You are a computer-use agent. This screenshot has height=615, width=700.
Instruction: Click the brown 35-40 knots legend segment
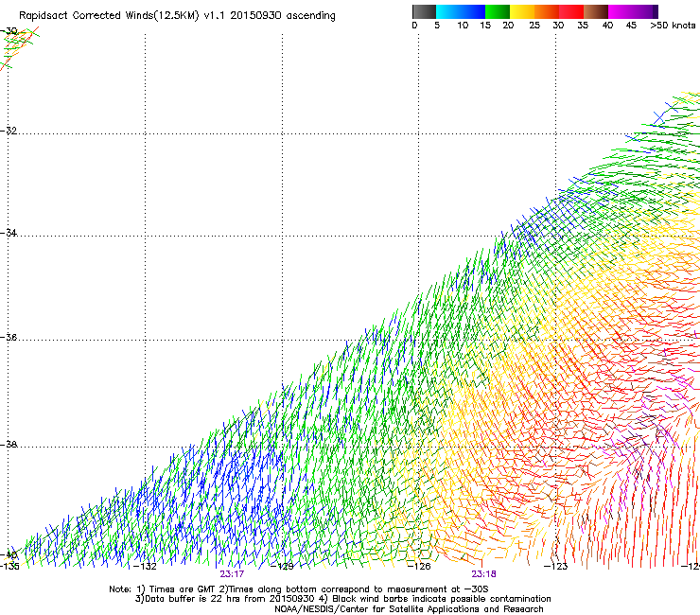tap(596, 11)
